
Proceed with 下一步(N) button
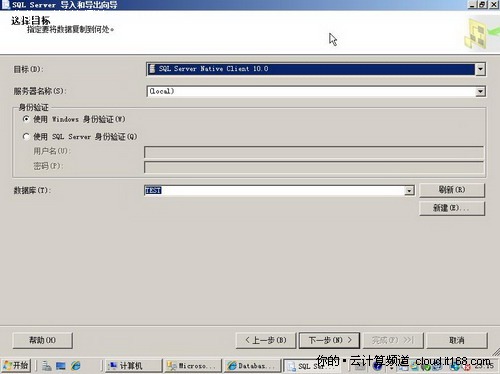[x=329, y=340]
